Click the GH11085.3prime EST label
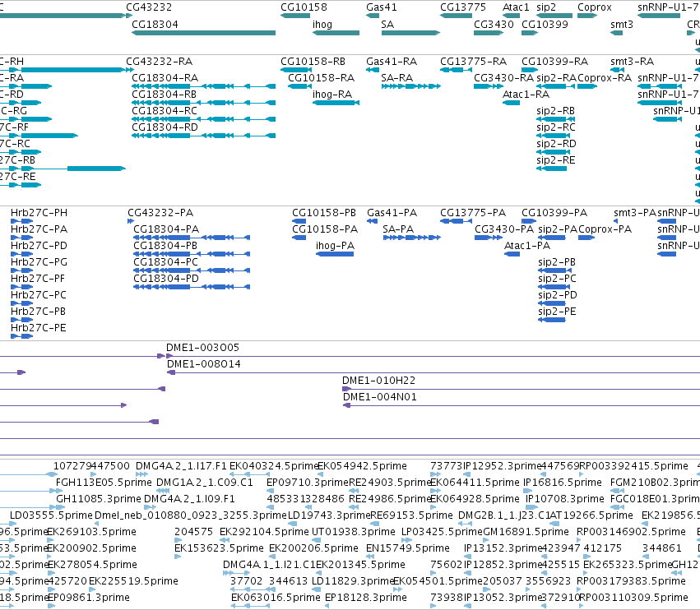 98,499
